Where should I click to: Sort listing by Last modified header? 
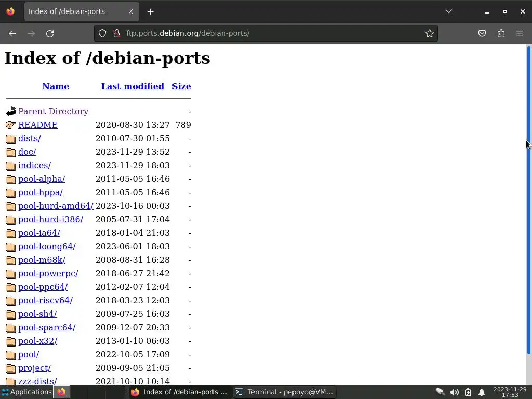132,86
